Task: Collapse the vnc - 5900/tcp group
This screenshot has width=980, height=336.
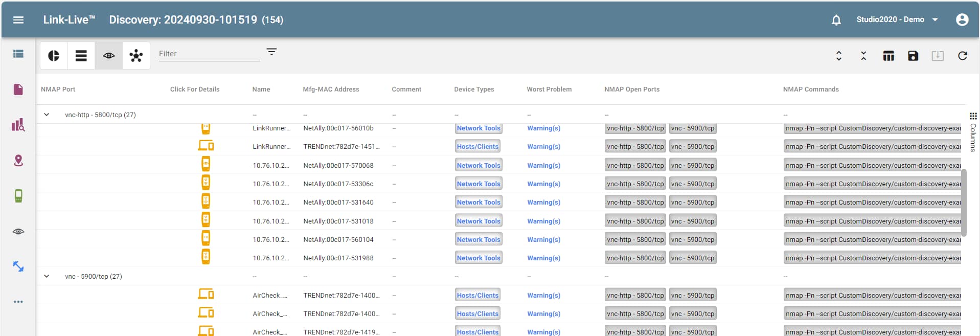Action: coord(47,276)
